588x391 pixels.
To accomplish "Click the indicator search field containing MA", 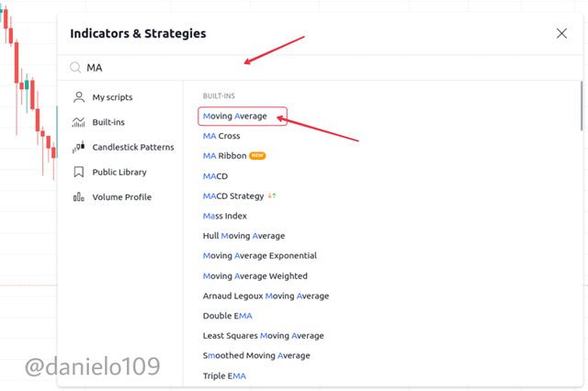I will (x=321, y=68).
